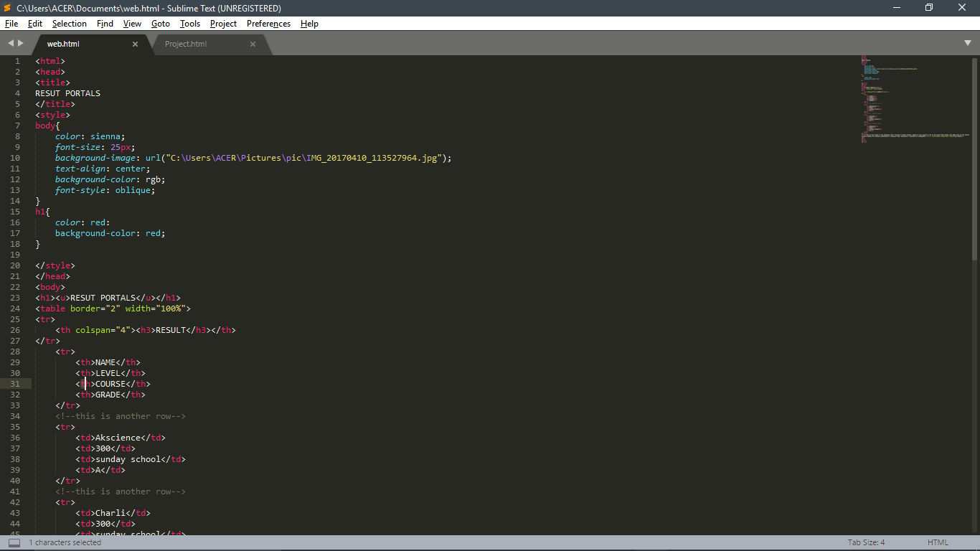The height and width of the screenshot is (551, 980).
Task: Open the Preferences menu
Action: point(268,24)
